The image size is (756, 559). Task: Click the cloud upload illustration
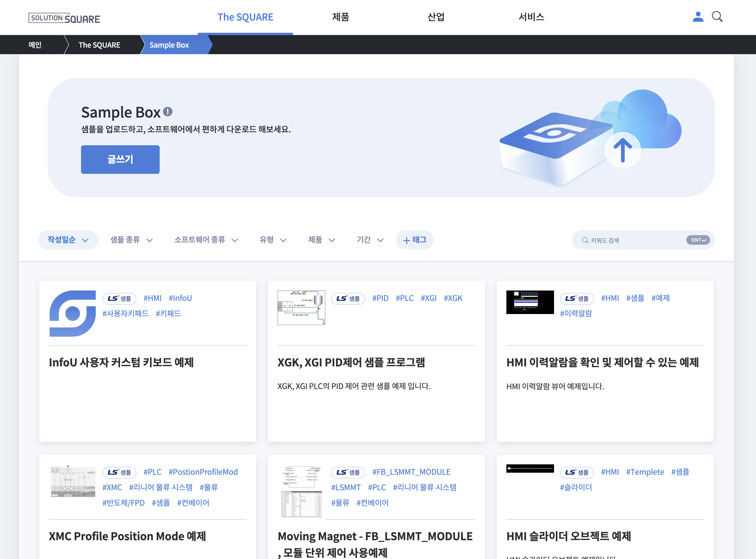(x=590, y=138)
